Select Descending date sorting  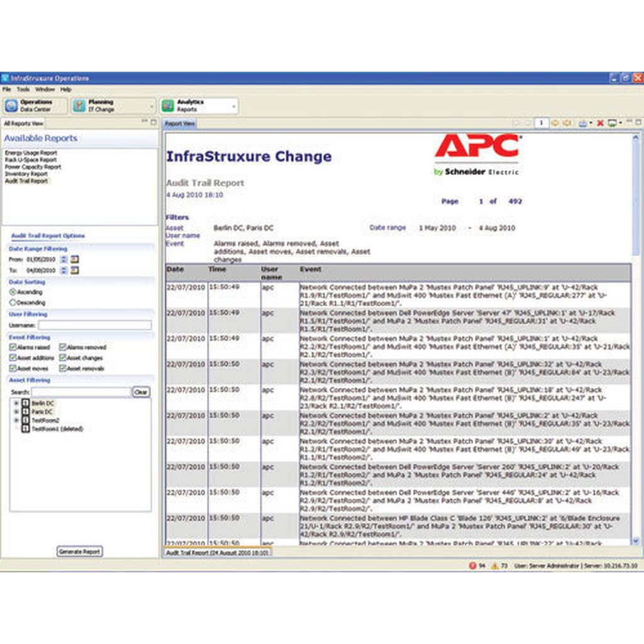13,303
